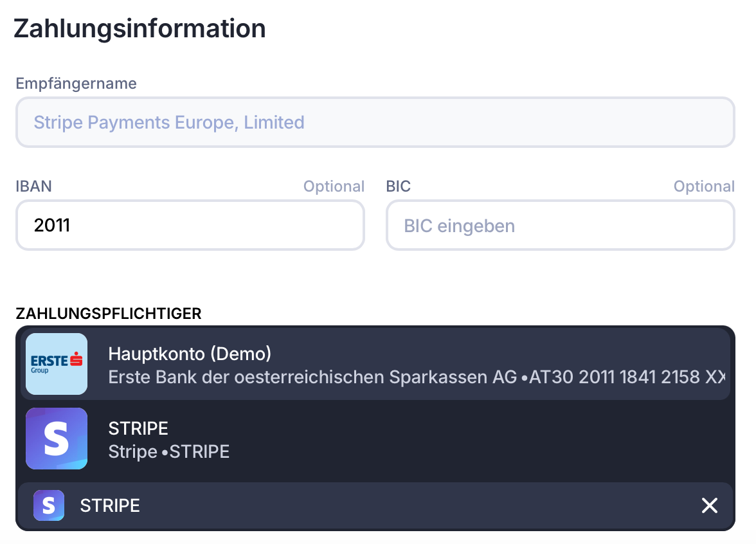Click the 'Stripe •STRIPE' subtitle text

click(168, 451)
